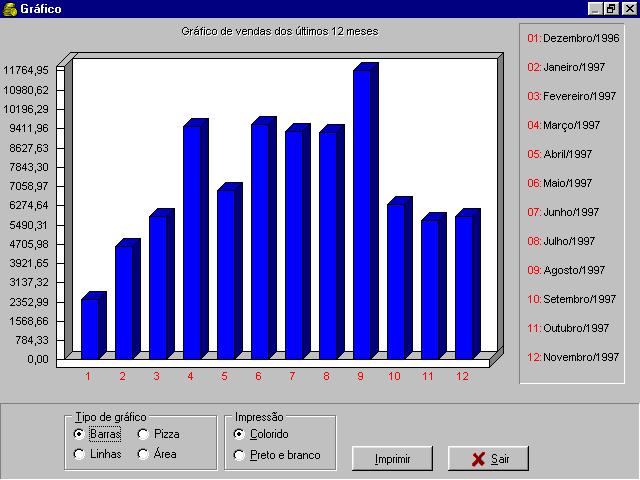Click legend entry 07: Junho/1997
The width and height of the screenshot is (640, 480).
click(563, 212)
